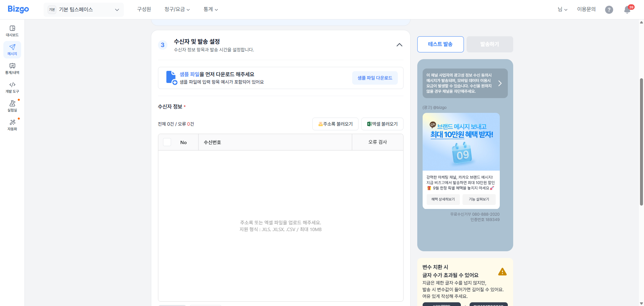This screenshot has height=306, width=644.
Task: Click the 샘플 파일 다운로드 button
Action: click(375, 78)
